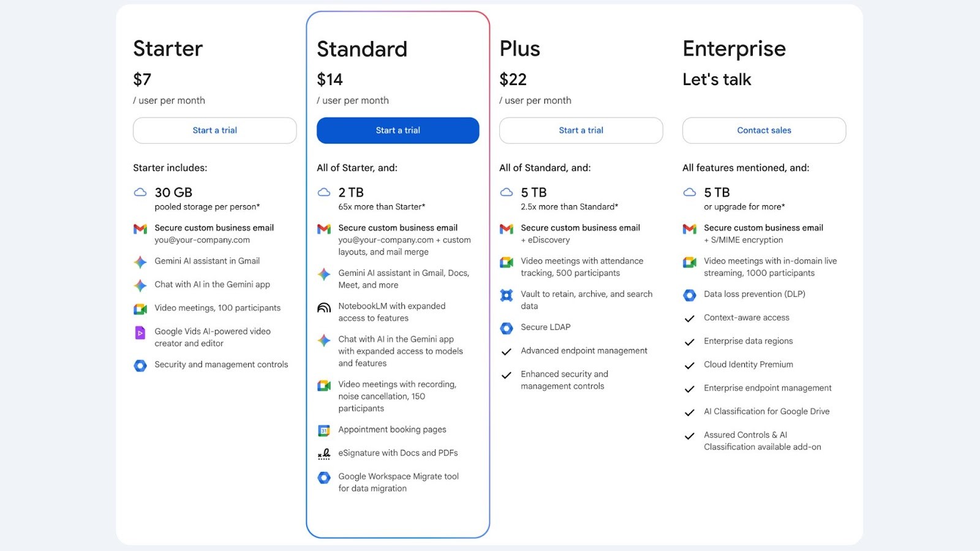Click the Calendar icon beside Appointment booking pages
The image size is (980, 551).
[x=324, y=431]
